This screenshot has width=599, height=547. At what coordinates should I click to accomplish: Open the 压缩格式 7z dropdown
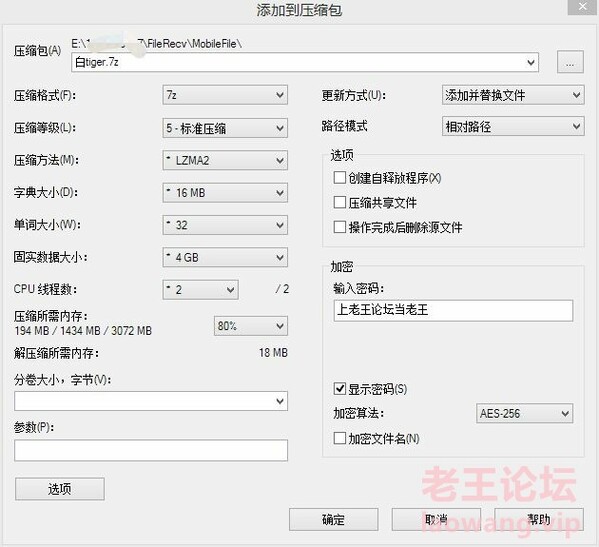click(x=225, y=95)
